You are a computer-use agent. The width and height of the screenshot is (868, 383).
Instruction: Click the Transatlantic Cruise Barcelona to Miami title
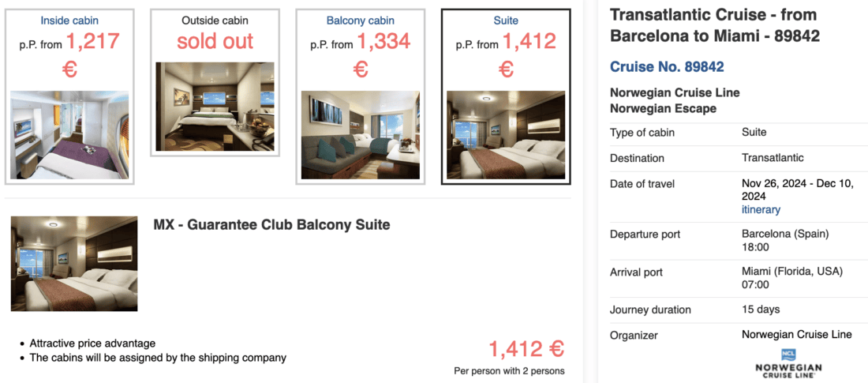click(x=715, y=25)
